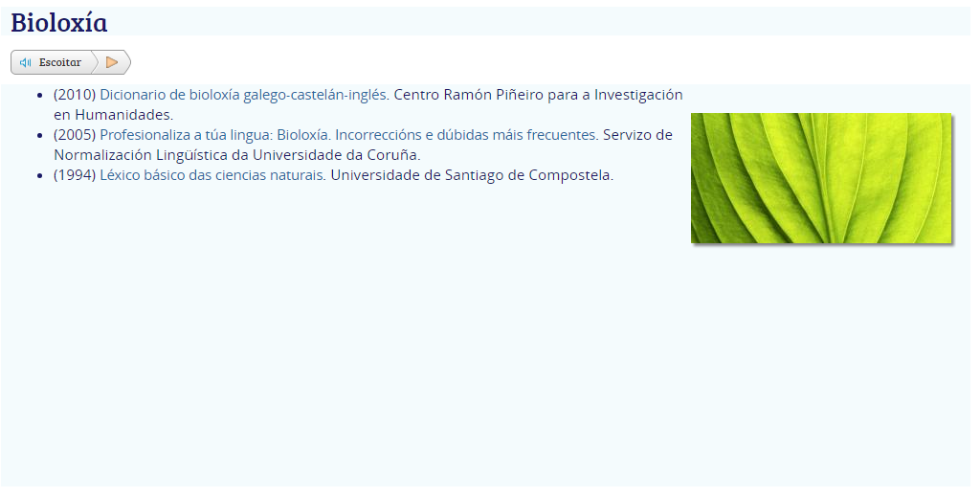The image size is (980, 496).
Task: Click the bullet point before the 2010 entry
Action: pos(39,96)
